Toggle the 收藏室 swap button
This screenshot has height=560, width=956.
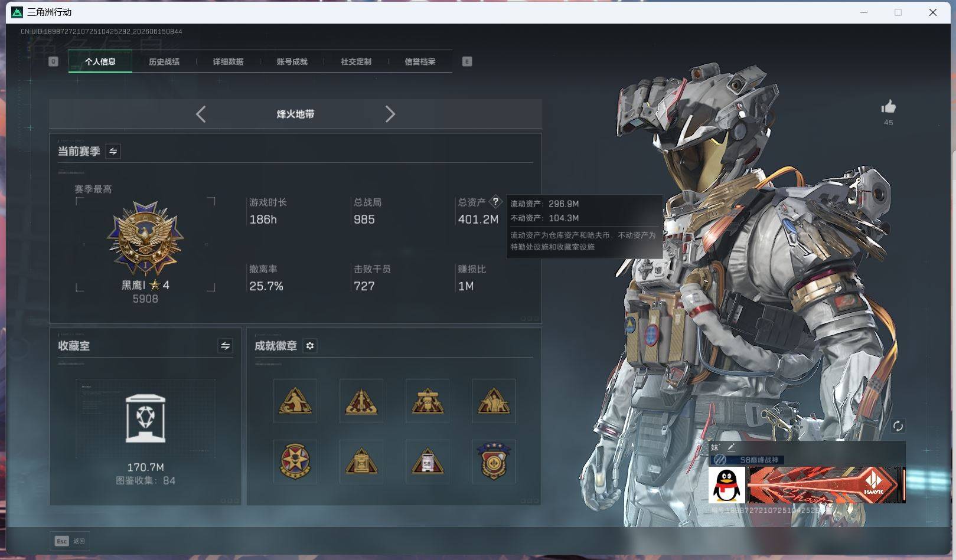[x=225, y=346]
